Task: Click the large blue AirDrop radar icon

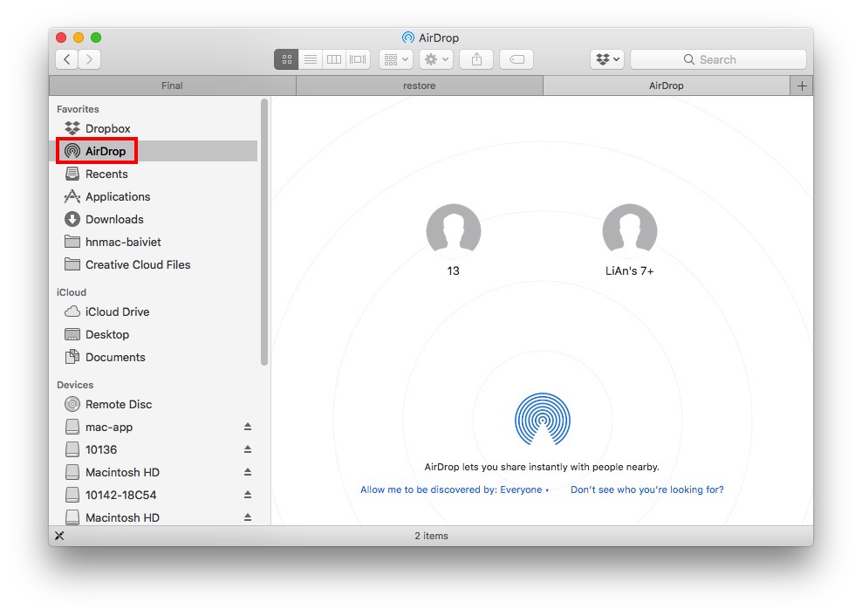Action: 543,419
